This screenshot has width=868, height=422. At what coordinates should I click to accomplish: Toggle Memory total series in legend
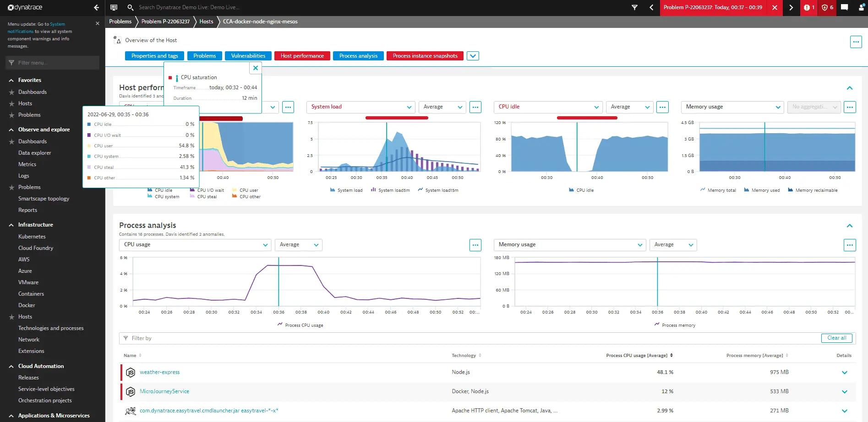pyautogui.click(x=718, y=190)
